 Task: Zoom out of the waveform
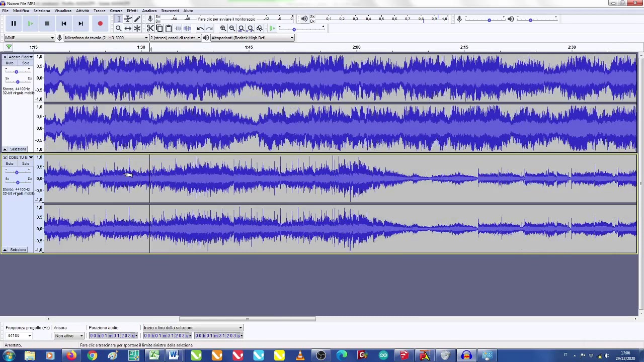coord(232,29)
